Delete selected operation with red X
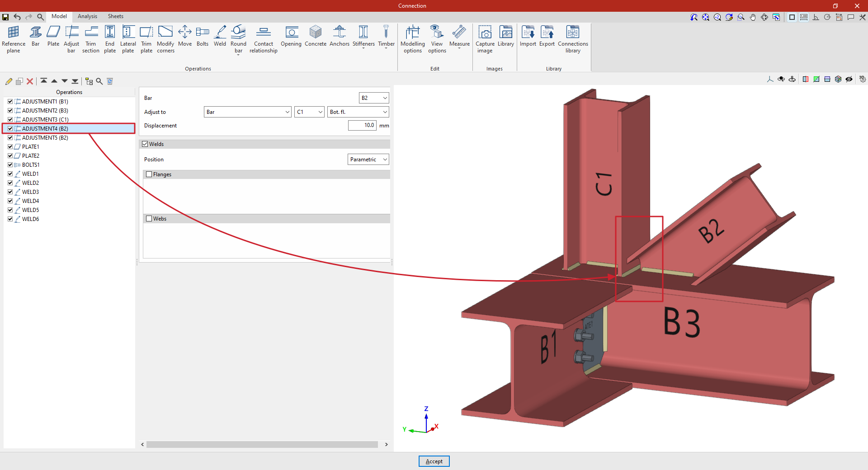The height and width of the screenshot is (470, 868). (30, 81)
